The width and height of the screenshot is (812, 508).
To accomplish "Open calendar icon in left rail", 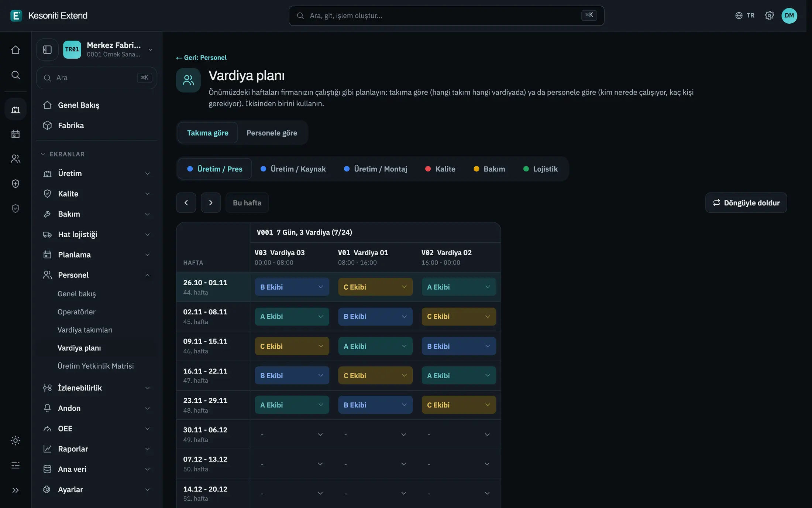I will pyautogui.click(x=16, y=134).
